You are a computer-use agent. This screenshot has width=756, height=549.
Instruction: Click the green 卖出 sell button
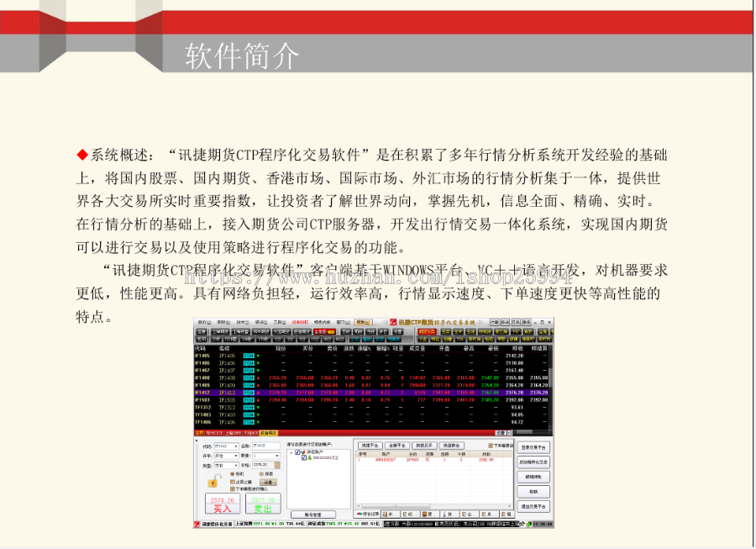[263, 504]
